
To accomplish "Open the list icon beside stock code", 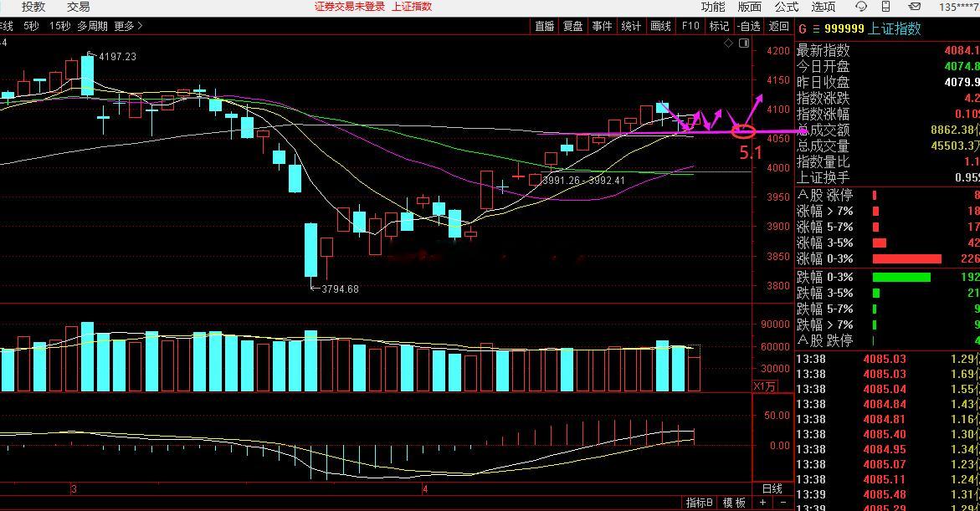I will 816,28.
